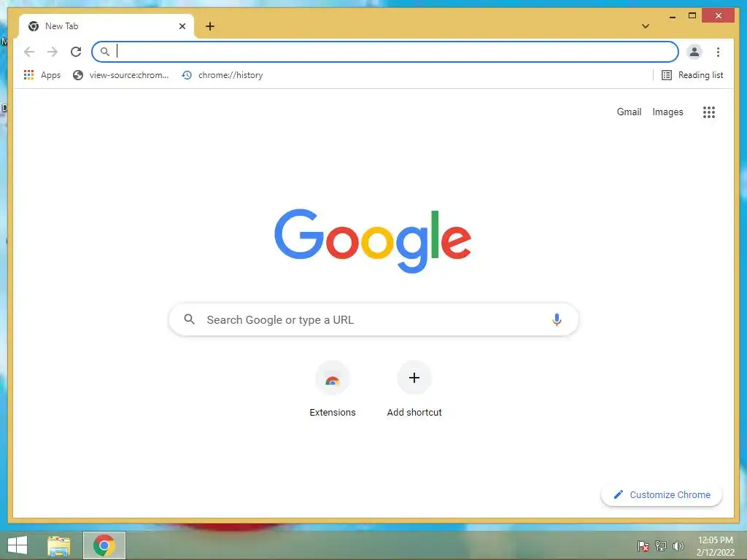Reload the current page
This screenshot has height=560, width=747.
tap(76, 52)
